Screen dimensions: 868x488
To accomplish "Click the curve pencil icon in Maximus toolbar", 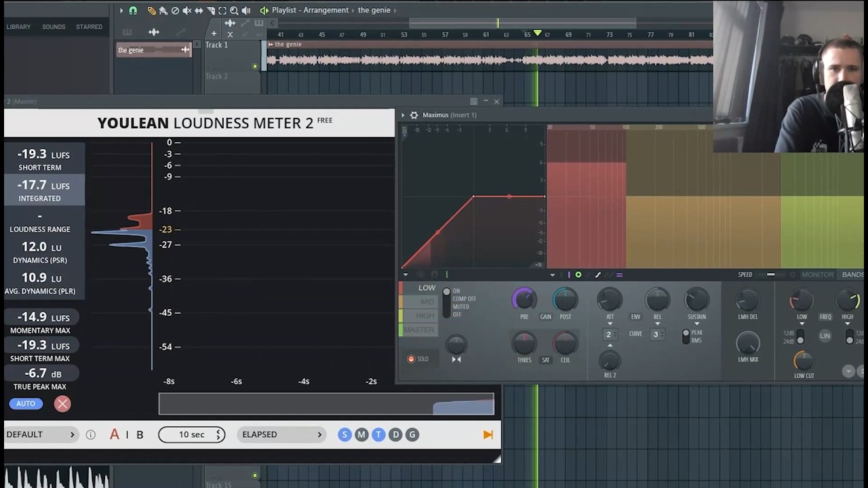I will (597, 274).
